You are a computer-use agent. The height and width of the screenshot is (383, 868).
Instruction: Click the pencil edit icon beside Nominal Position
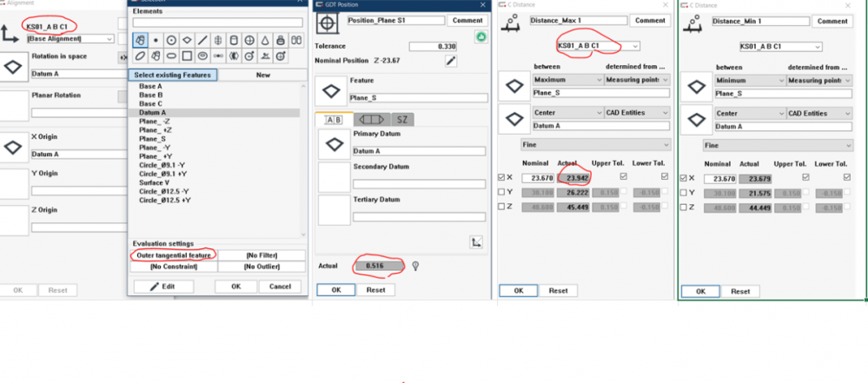[x=451, y=61]
